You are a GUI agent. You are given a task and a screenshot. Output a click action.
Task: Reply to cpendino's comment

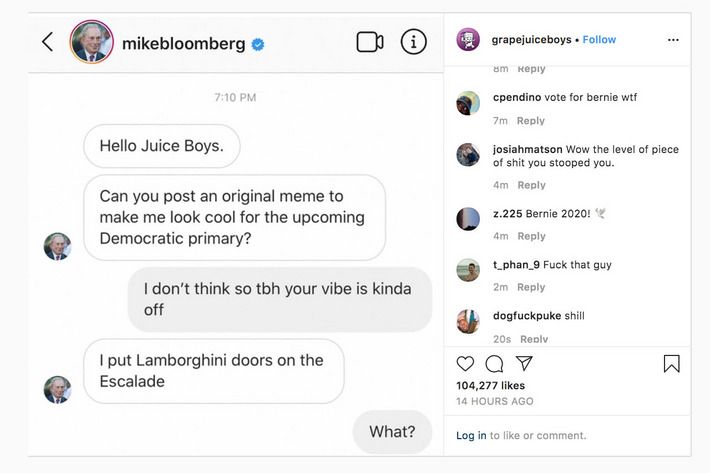(530, 121)
